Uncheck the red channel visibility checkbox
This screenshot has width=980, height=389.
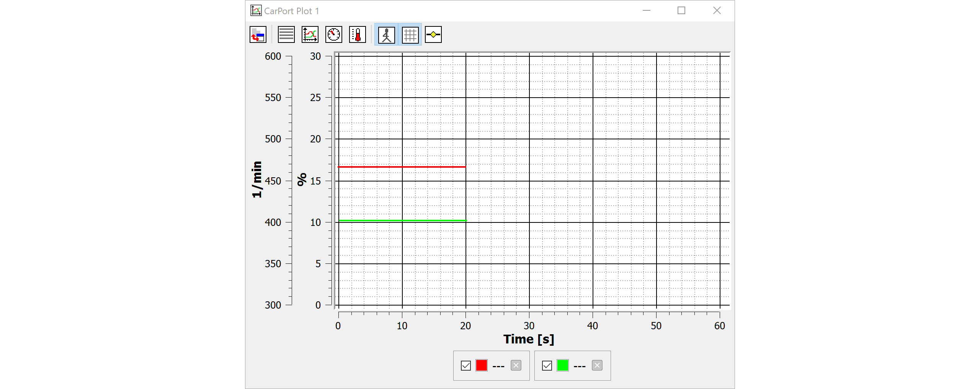[466, 366]
